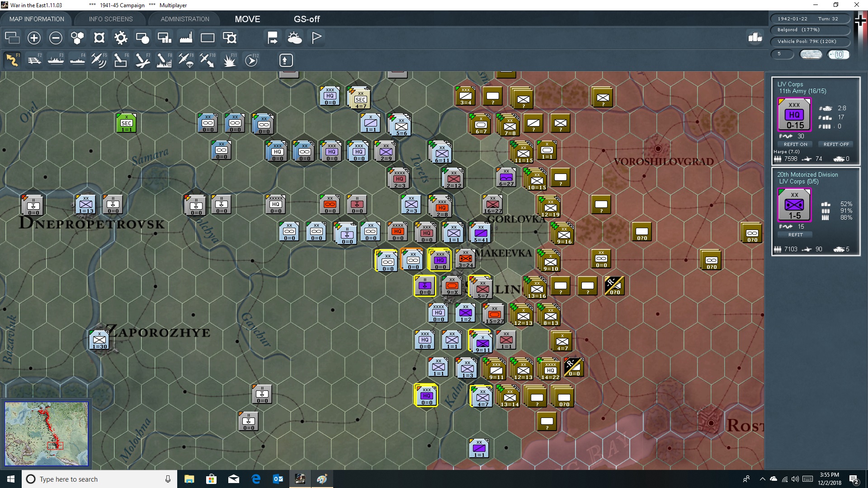Toggle the hex grid display icon

(x=77, y=38)
